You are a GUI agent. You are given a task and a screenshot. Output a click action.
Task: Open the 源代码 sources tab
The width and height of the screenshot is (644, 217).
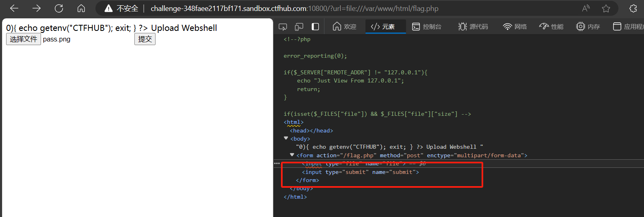tap(473, 26)
